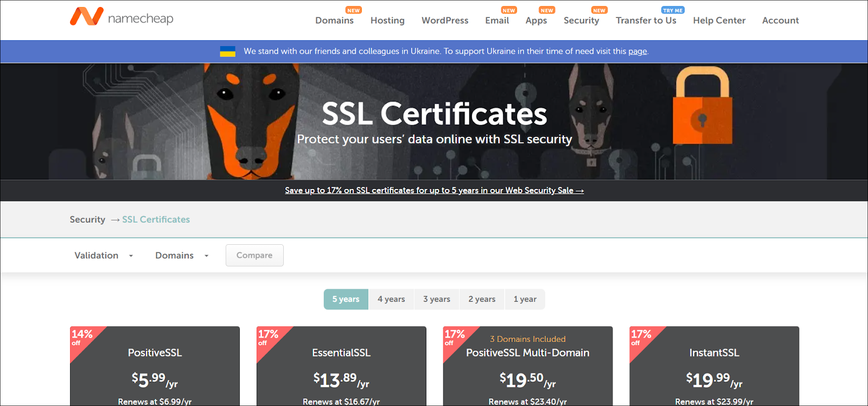Expand the Validation filter dropdown
Image resolution: width=868 pixels, height=406 pixels.
tap(104, 256)
